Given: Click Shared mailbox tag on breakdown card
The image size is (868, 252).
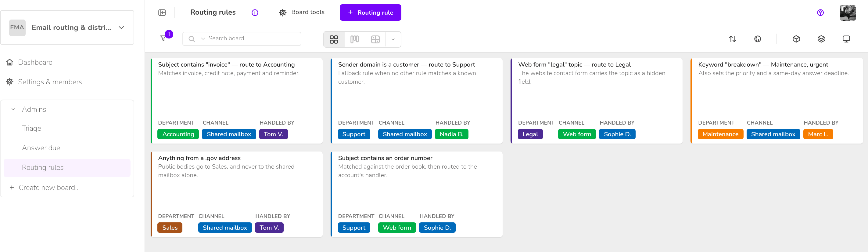Looking at the screenshot, I should pos(773,134).
